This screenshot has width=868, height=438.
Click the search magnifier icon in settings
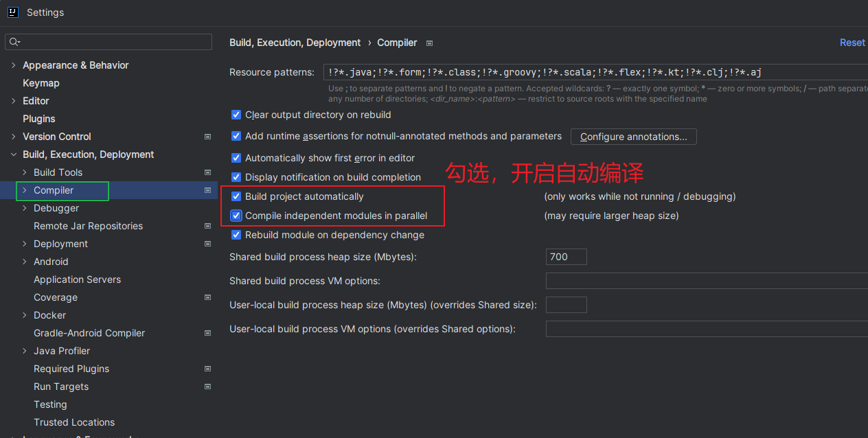14,43
